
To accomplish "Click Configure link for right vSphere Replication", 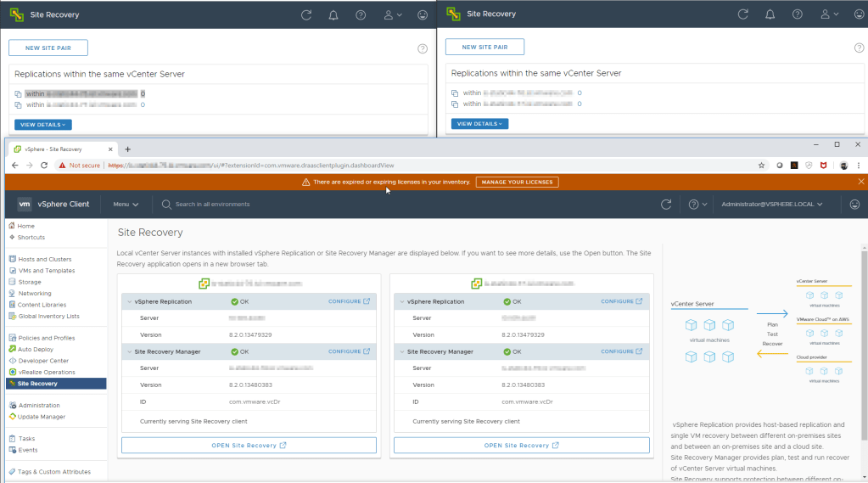I will (622, 301).
